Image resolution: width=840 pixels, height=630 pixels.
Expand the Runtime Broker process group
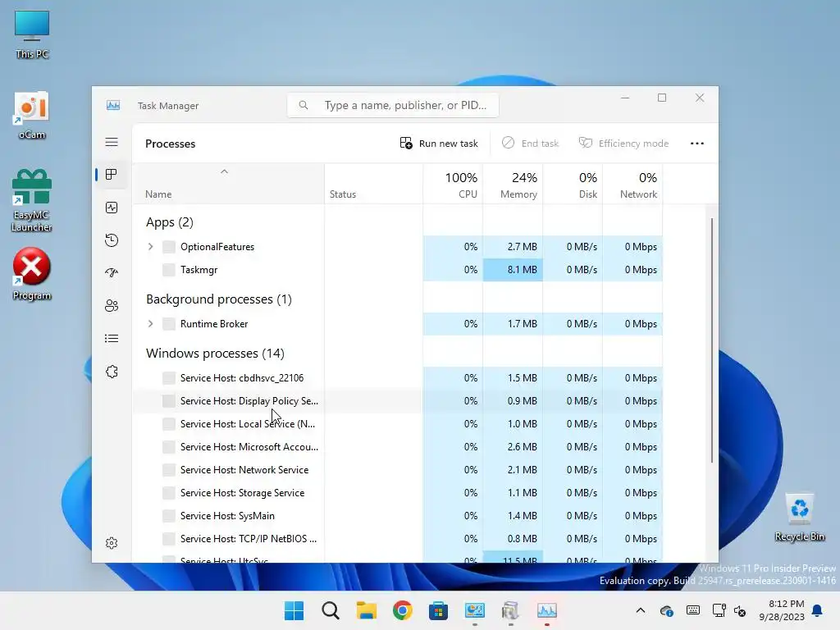[151, 324]
